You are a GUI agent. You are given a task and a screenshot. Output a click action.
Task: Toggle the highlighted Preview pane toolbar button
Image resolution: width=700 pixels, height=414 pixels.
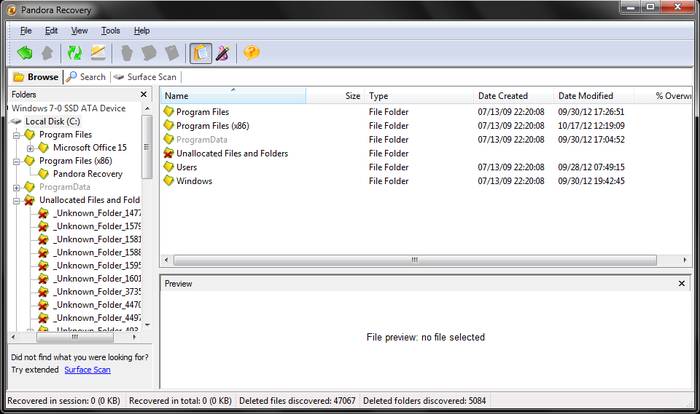[x=201, y=53]
